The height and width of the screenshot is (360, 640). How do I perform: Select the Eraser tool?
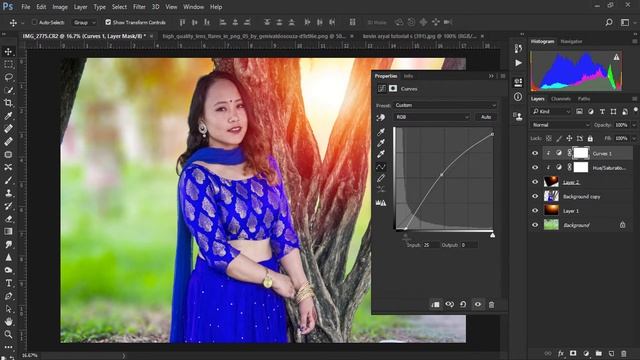[8, 219]
